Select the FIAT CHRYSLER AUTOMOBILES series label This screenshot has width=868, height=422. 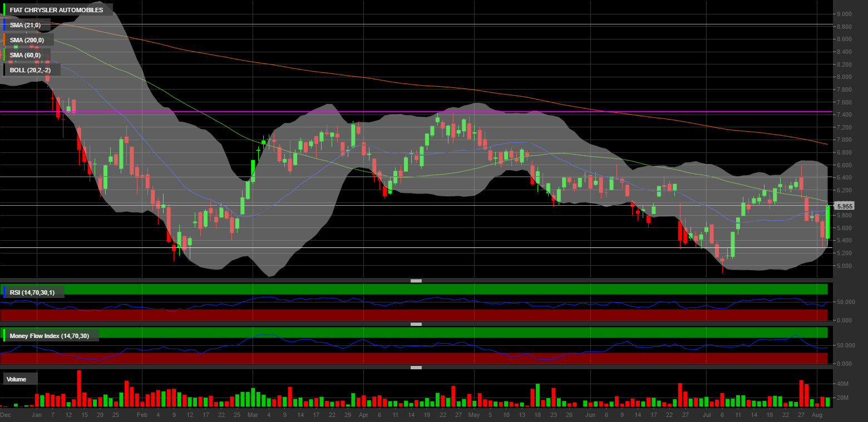[x=58, y=10]
